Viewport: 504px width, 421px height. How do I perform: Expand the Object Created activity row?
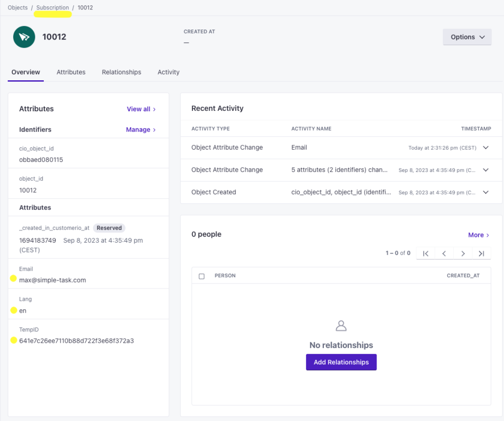click(x=486, y=193)
